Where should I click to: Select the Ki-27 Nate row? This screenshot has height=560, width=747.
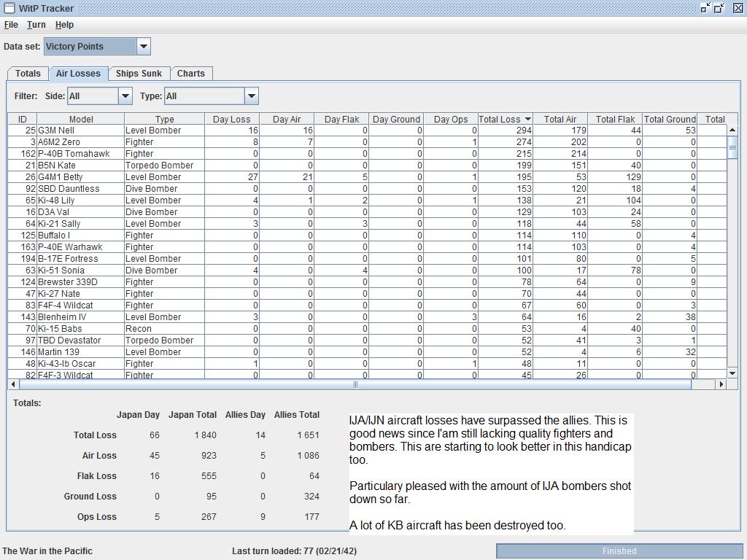point(368,294)
